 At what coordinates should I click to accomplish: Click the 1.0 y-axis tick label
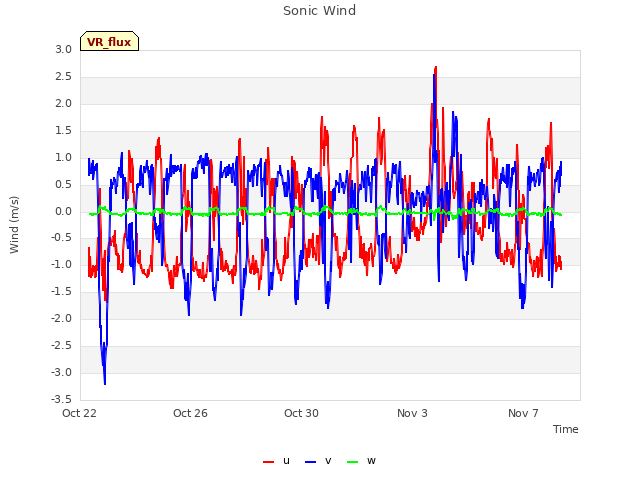click(x=64, y=158)
